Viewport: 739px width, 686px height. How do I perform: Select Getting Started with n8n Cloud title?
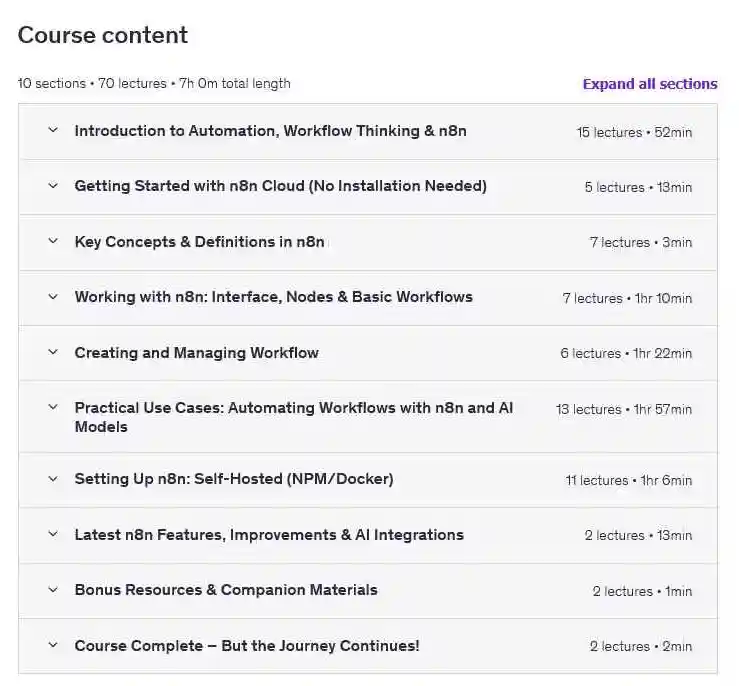tap(280, 186)
